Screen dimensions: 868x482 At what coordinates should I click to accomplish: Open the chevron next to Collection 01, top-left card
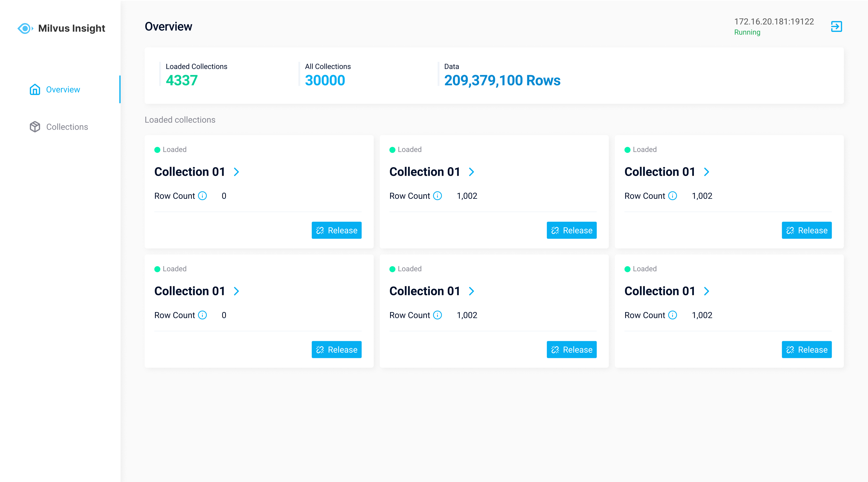(x=237, y=172)
